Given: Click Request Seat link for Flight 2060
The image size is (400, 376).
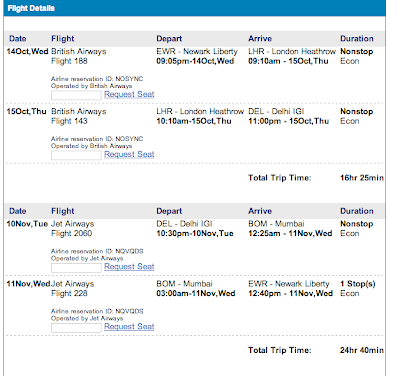Looking at the screenshot, I should [129, 267].
